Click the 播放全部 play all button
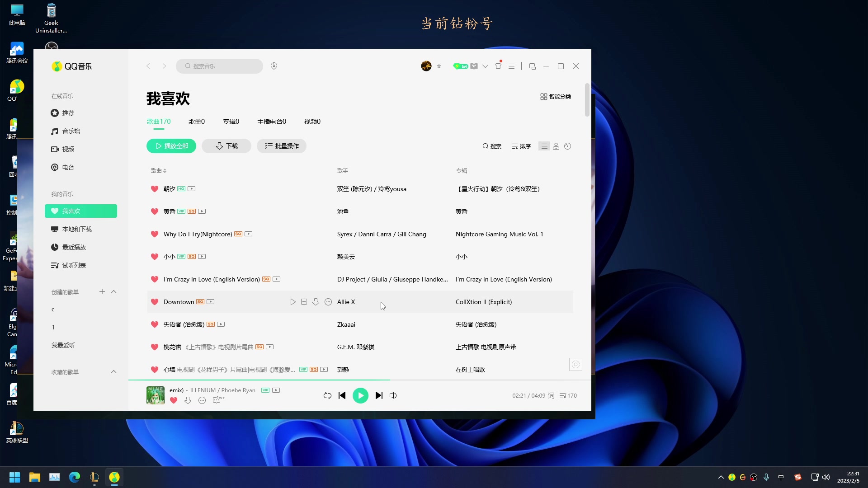 (171, 146)
